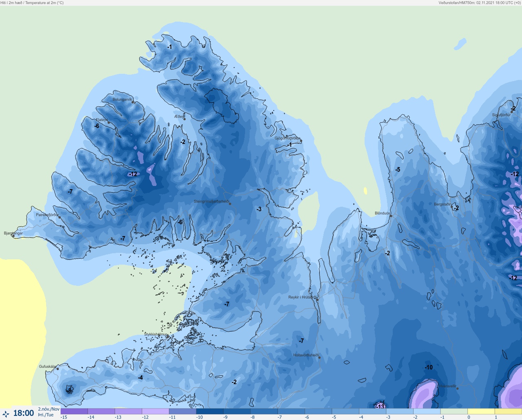
Task: Click the -10 temperature value above Hveravellir
Action: pos(429,367)
